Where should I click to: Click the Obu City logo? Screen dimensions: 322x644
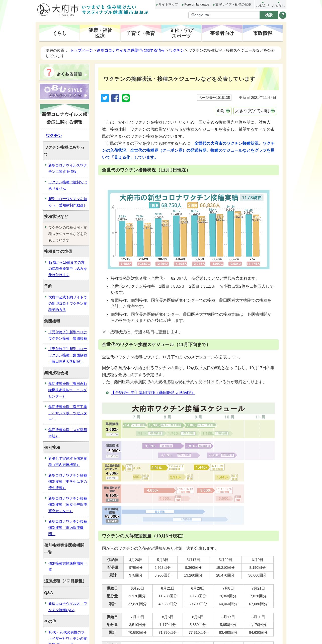click(58, 10)
